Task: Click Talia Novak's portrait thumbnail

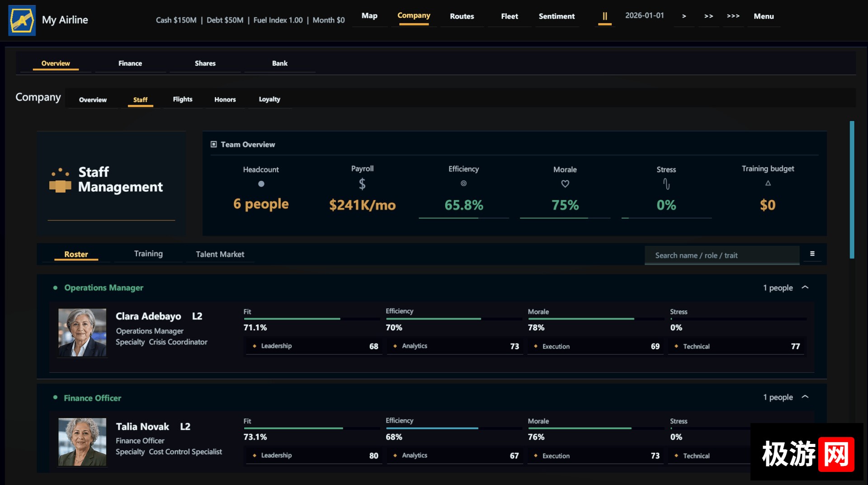Action: 82,442
